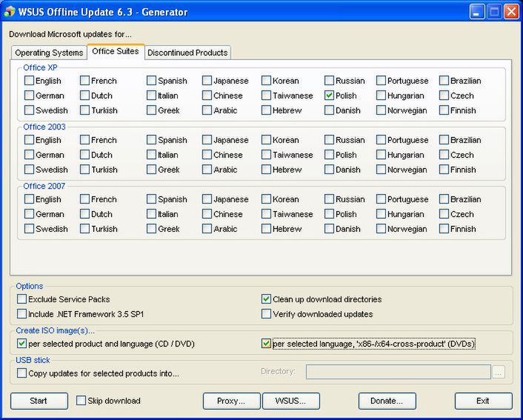Check Italian under Office 2007
Image resolution: width=523 pixels, height=420 pixels.
[151, 214]
